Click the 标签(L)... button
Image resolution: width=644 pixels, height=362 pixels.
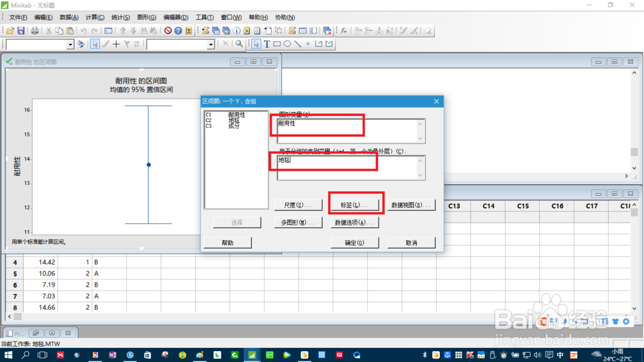point(354,205)
